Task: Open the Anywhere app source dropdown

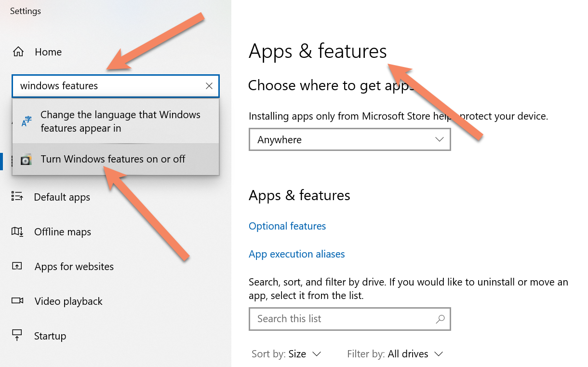Action: 350,139
